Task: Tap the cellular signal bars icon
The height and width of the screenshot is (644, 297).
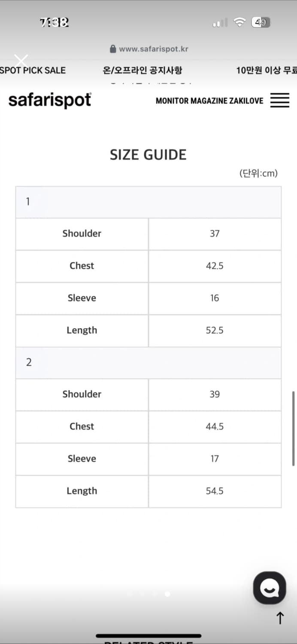Action: click(x=220, y=23)
